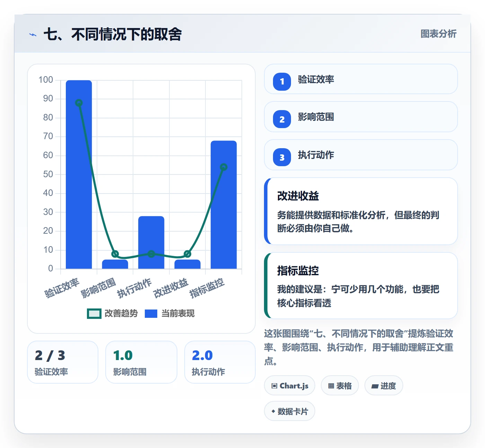
Task: Open the 执行动作 list item
Action: (x=361, y=155)
